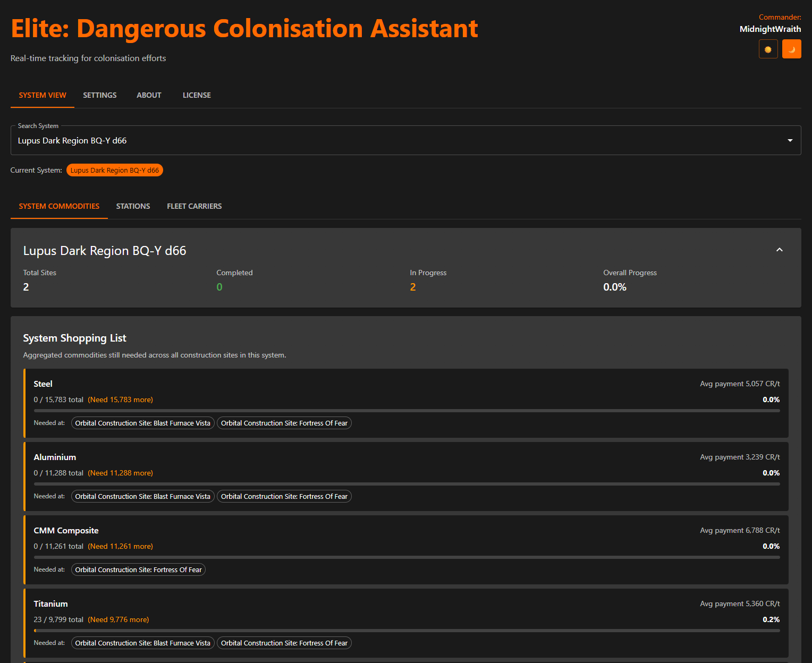Enable dark theme using moon icon
Image resolution: width=812 pixels, height=663 pixels.
tap(791, 48)
